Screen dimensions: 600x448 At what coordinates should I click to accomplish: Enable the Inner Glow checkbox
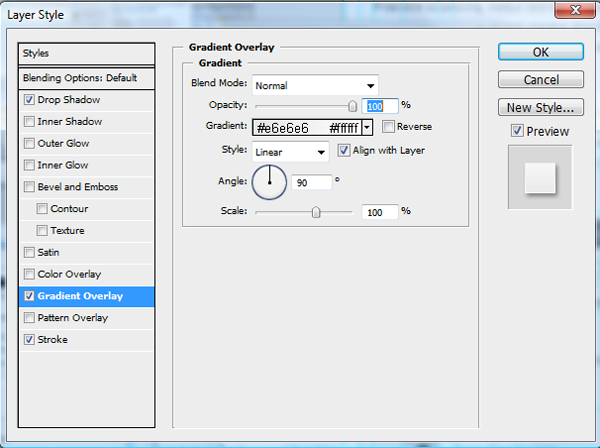coord(29,165)
